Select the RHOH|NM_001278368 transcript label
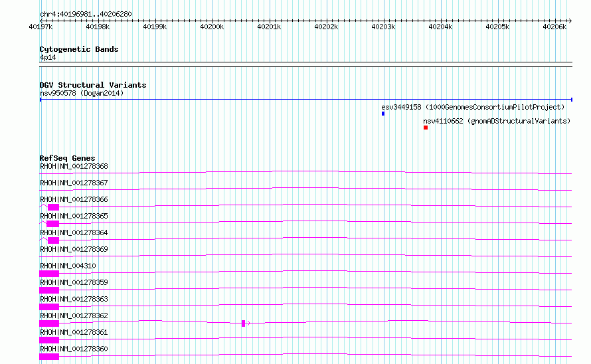The image size is (591, 364). point(74,166)
